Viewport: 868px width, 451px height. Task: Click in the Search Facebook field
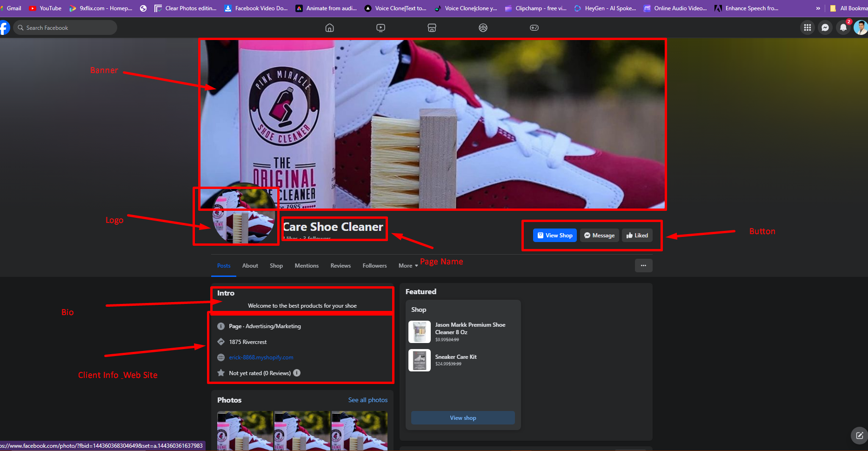pyautogui.click(x=65, y=28)
